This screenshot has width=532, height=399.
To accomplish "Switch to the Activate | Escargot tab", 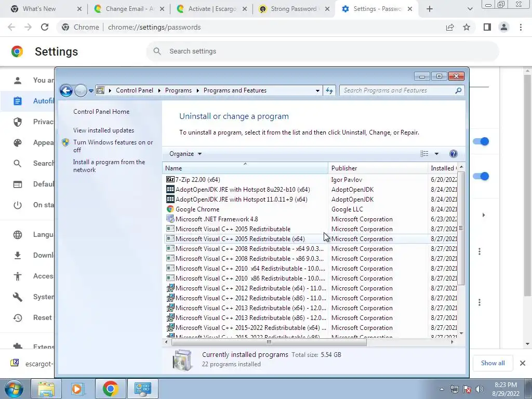I will [x=212, y=9].
